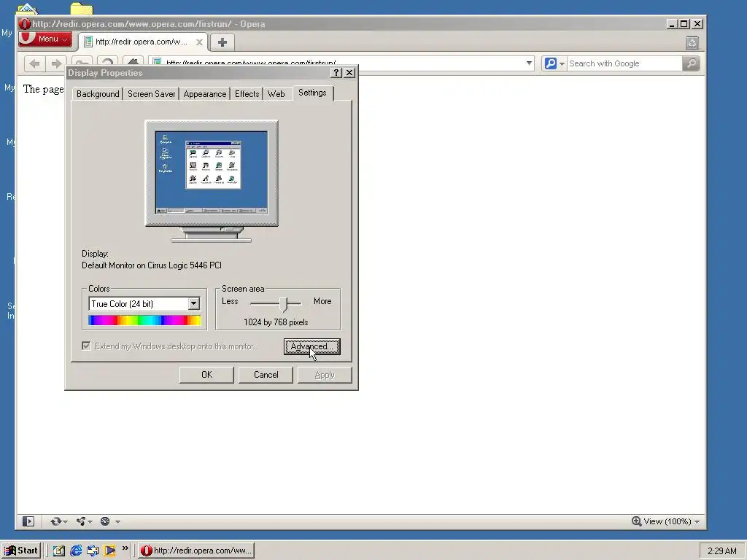The image size is (747, 560).
Task: Click the zoom magnifier icon beside View (100%)
Action: [x=636, y=521]
